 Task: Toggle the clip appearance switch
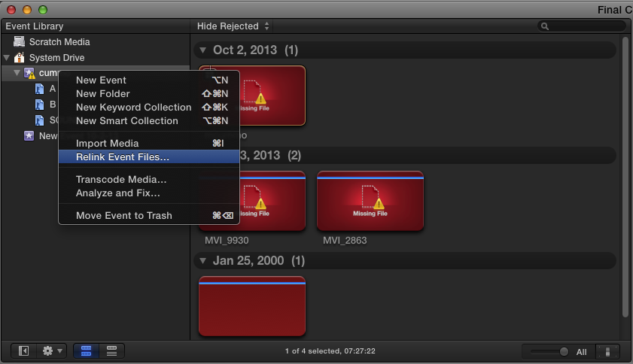click(607, 351)
